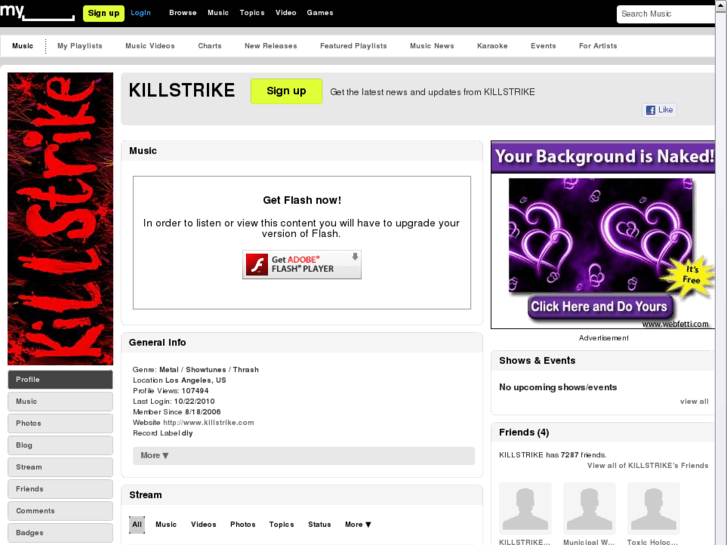
Task: Click the purple hearts webfetti advertisement
Action: point(603,235)
